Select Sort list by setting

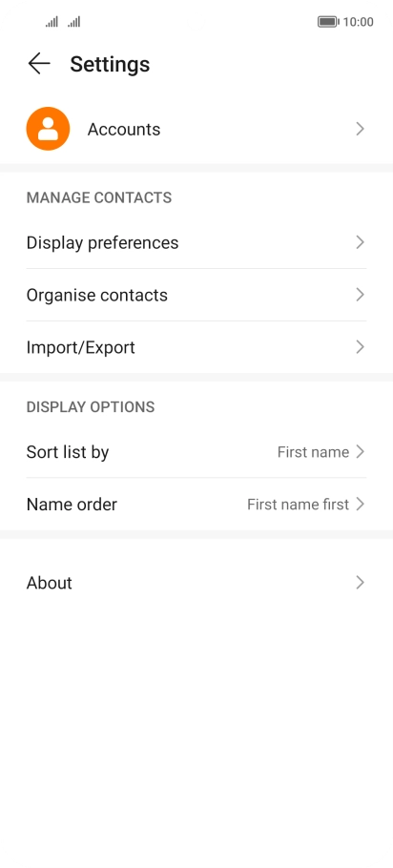point(196,452)
